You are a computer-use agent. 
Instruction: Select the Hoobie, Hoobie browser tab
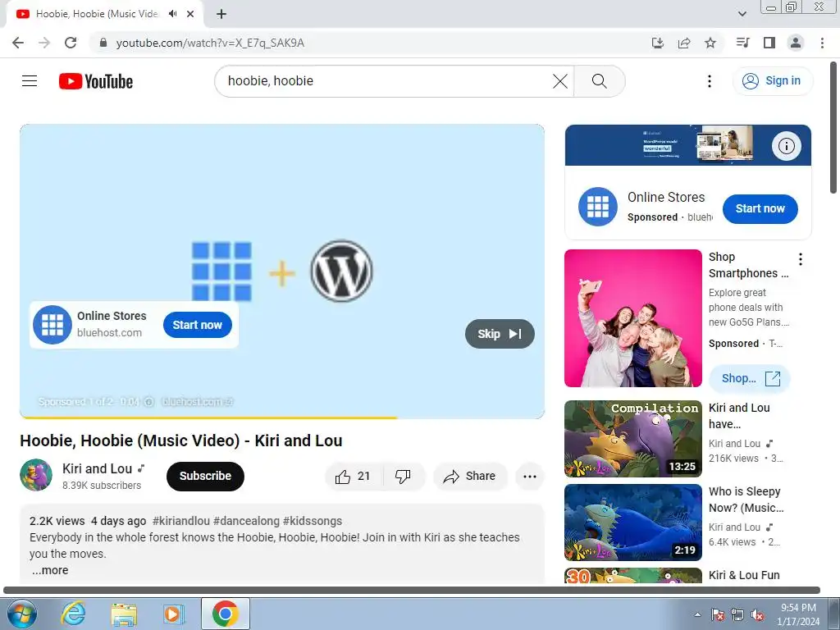click(97, 14)
